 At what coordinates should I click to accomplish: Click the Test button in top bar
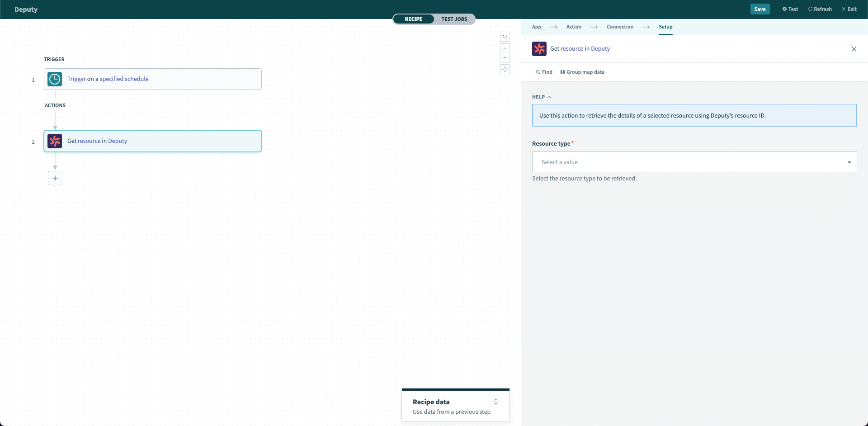(790, 9)
